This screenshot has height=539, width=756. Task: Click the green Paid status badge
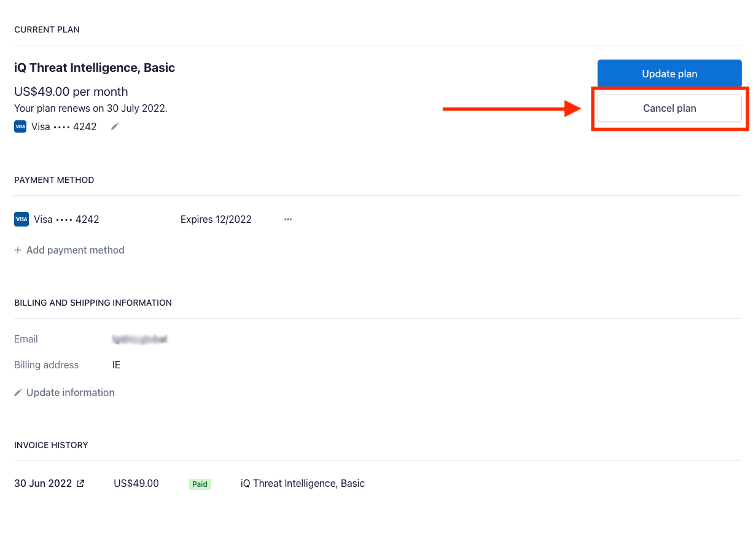point(200,484)
